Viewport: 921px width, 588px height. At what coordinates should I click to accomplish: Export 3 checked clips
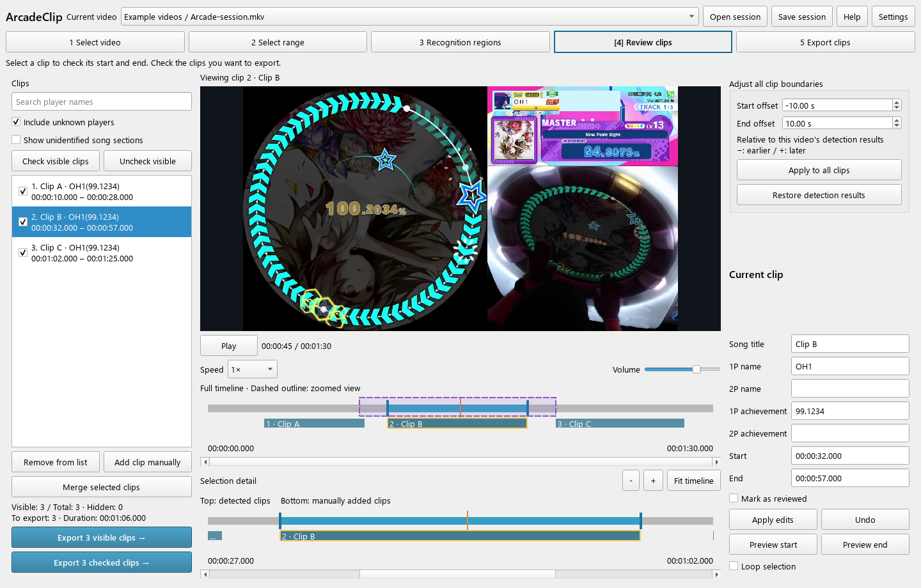pyautogui.click(x=102, y=562)
